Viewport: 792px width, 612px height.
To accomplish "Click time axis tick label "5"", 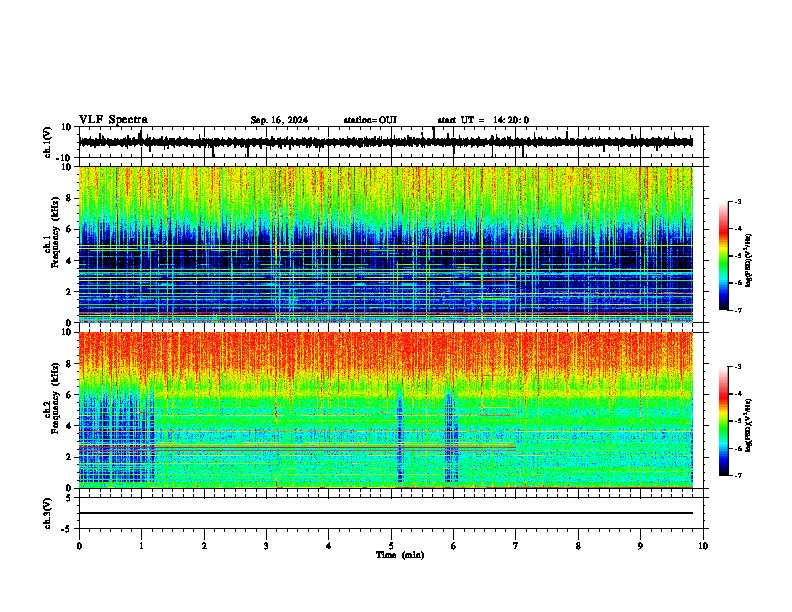I will click(391, 546).
